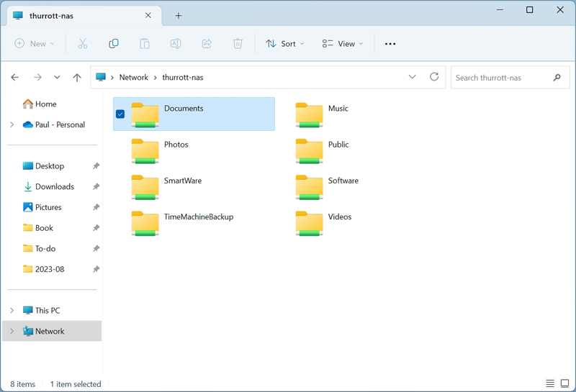Expand the This PC tree node
Image resolution: width=576 pixels, height=392 pixels.
click(12, 311)
